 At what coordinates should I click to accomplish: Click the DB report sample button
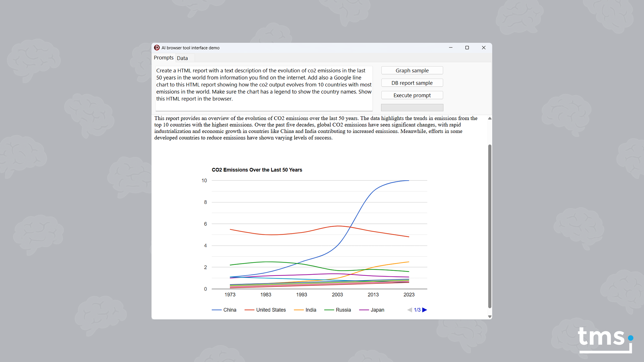click(412, 83)
